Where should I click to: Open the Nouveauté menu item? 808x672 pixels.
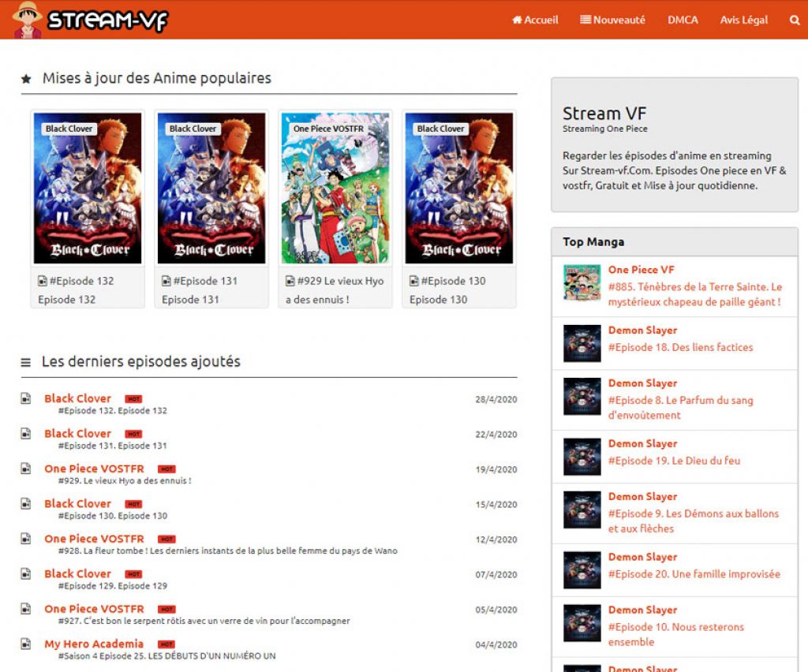612,21
